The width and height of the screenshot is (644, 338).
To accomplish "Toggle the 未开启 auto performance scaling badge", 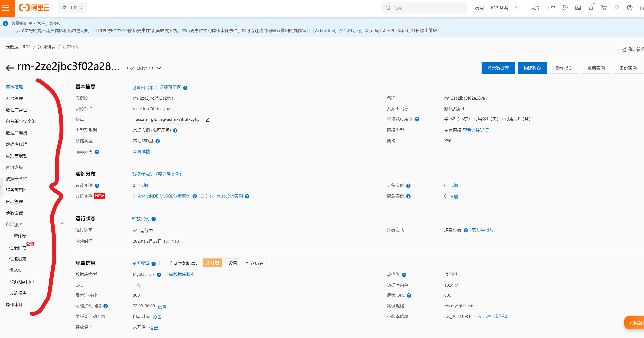I will pos(212,263).
